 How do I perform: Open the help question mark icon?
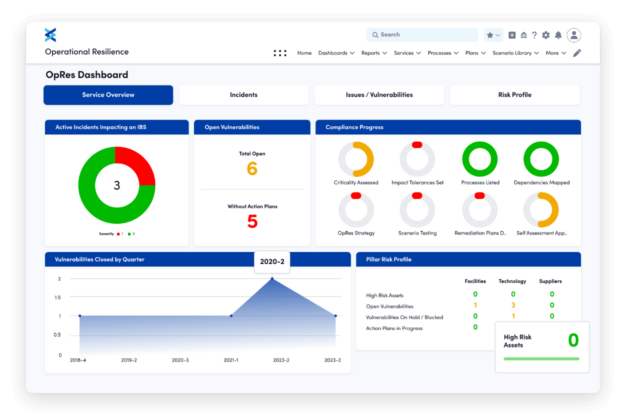tap(534, 35)
